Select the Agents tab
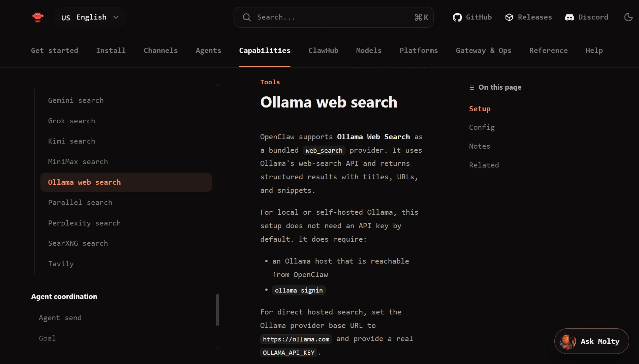 [208, 51]
